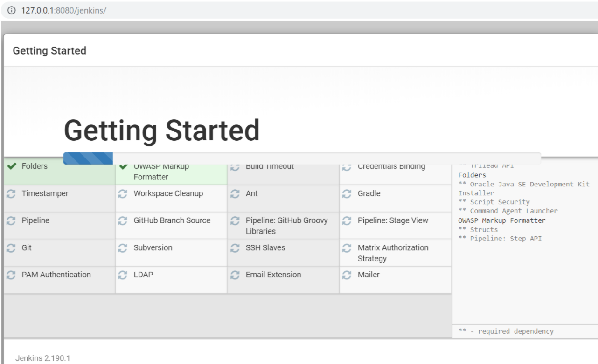The image size is (598, 364).
Task: Click the Script Security log line
Action: 494,202
